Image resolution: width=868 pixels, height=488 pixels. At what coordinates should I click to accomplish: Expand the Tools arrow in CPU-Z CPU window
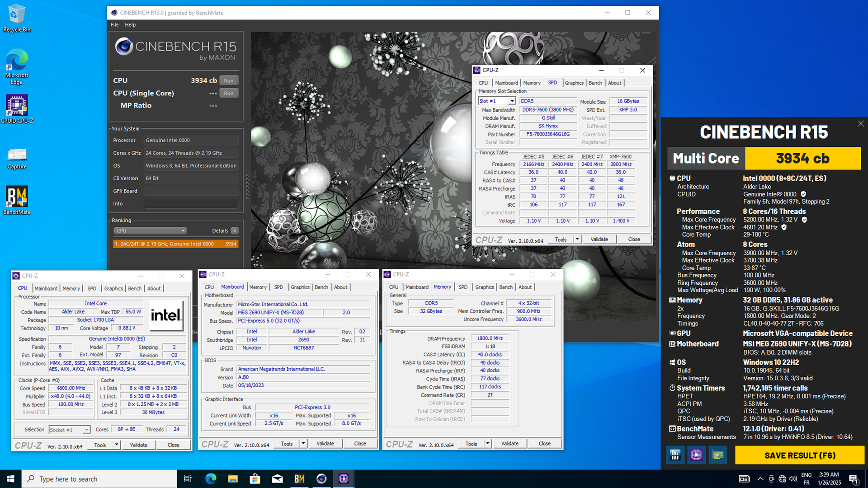[117, 445]
